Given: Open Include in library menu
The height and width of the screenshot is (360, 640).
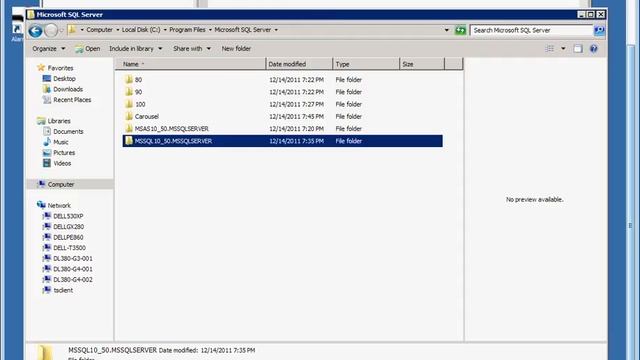Looking at the screenshot, I should [136, 49].
